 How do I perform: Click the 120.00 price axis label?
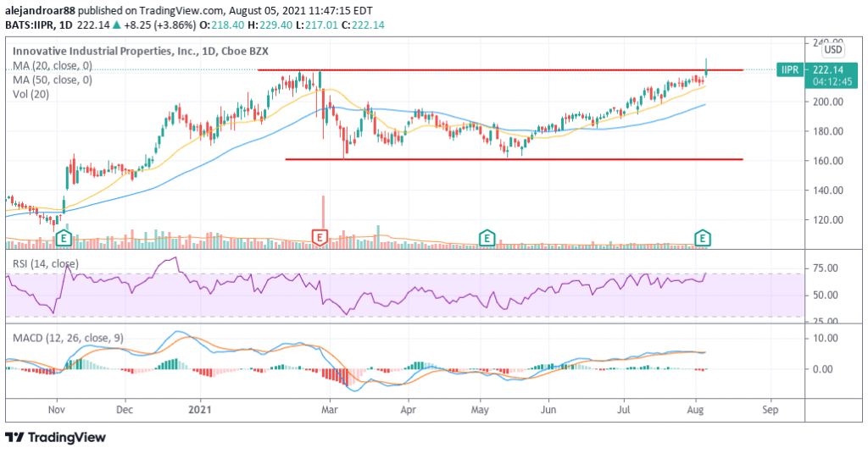pyautogui.click(x=828, y=219)
